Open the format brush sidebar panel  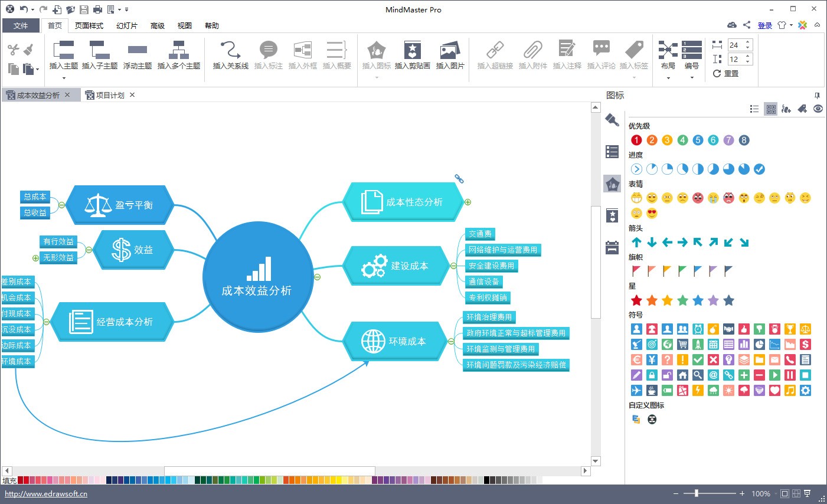(612, 120)
